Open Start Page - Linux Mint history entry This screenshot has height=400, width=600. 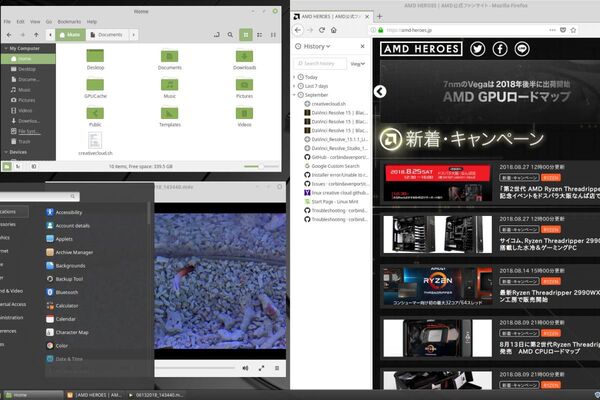tap(335, 202)
